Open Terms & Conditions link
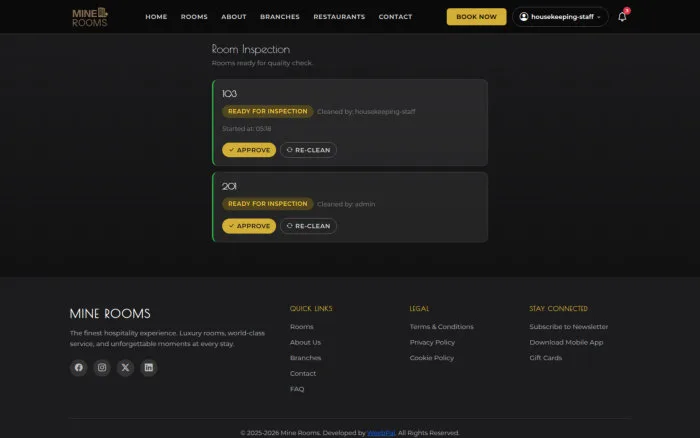This screenshot has height=438, width=700. point(442,327)
